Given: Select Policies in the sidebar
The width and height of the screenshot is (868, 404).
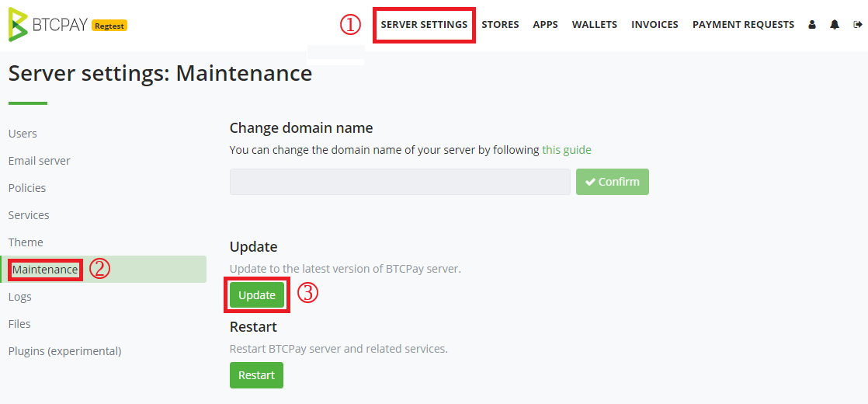Looking at the screenshot, I should (27, 188).
